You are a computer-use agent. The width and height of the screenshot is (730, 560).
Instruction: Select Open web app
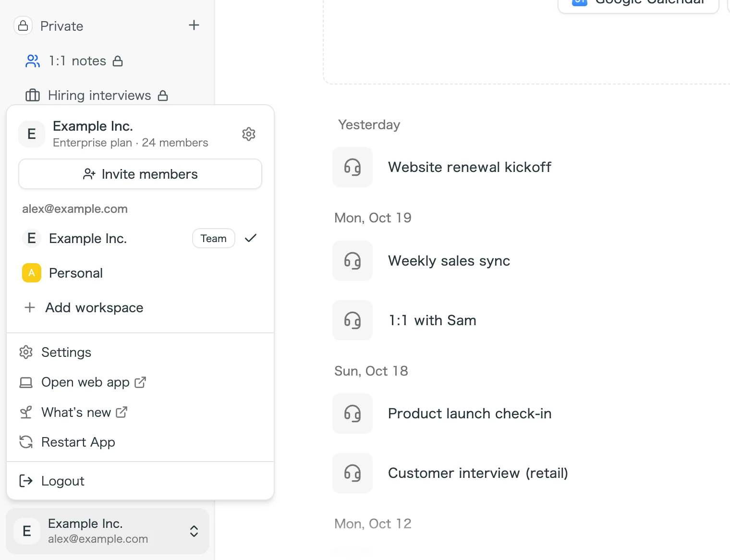pos(140,382)
